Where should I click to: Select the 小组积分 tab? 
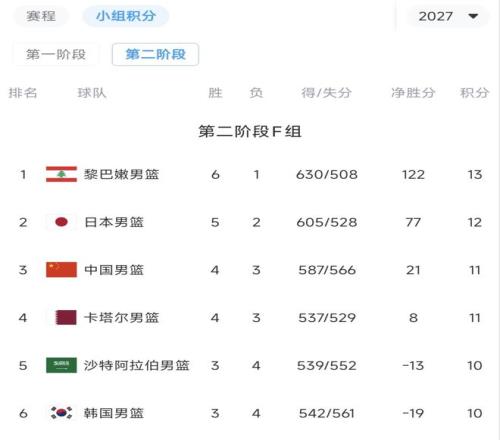coord(126,16)
